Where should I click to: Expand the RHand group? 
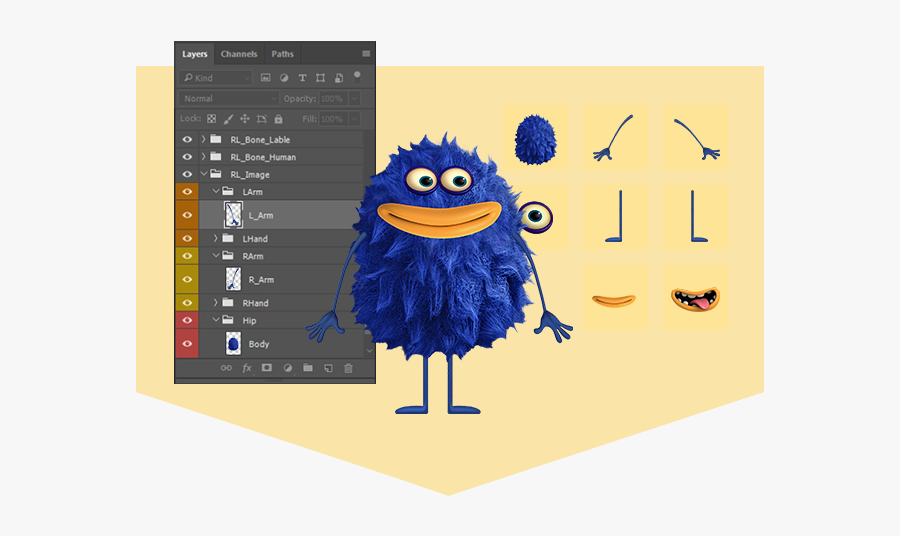[x=216, y=302]
